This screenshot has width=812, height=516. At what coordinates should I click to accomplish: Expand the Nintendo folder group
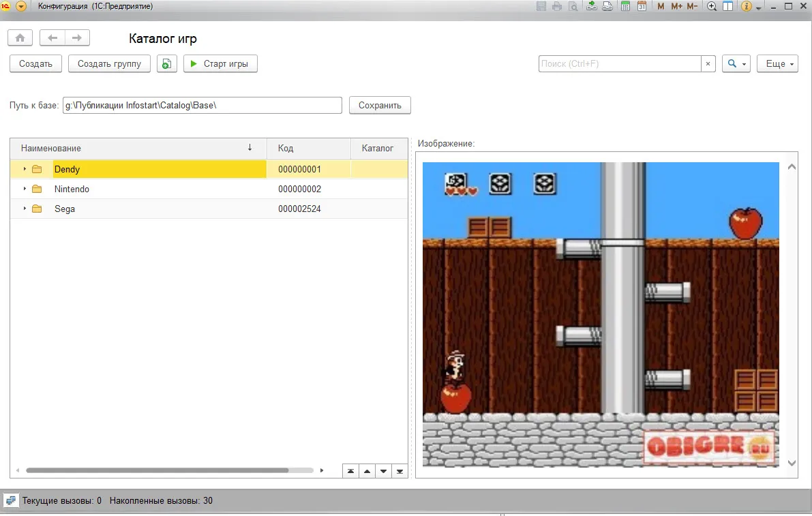[25, 188]
